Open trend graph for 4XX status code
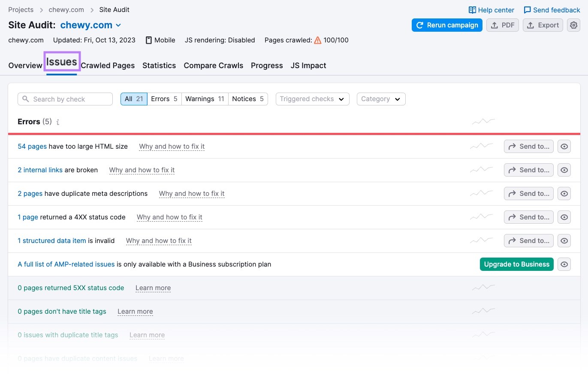This screenshot has width=588, height=375. [481, 217]
